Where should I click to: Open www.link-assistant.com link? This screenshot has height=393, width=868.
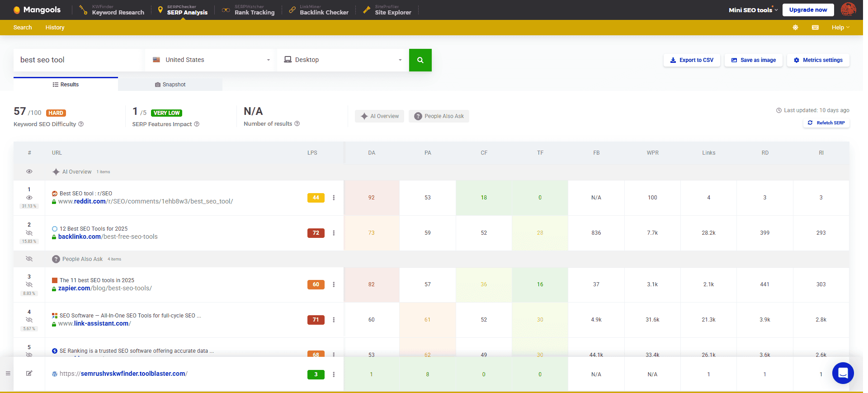coord(94,323)
